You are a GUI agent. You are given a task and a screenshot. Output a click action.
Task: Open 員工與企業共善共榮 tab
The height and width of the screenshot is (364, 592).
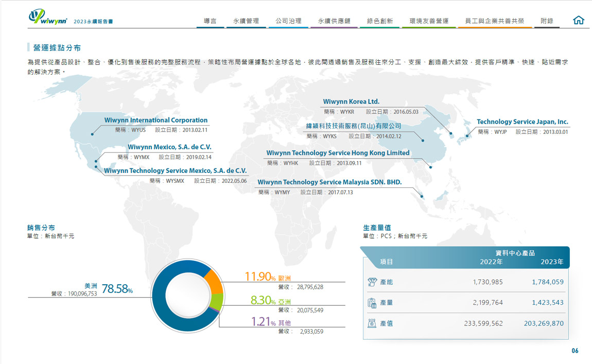click(494, 21)
